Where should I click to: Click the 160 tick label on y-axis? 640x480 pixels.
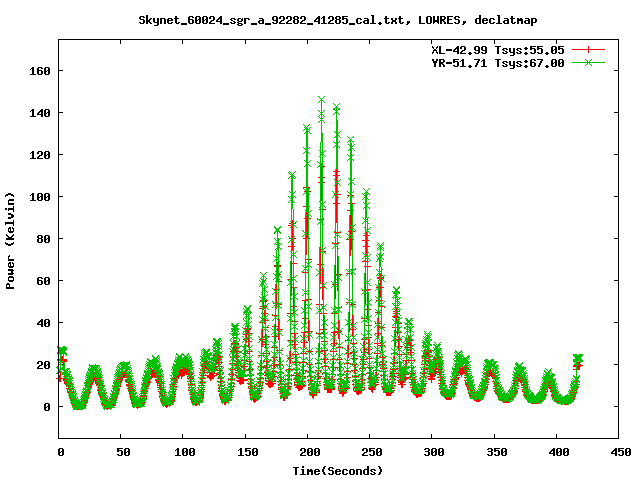coord(40,71)
